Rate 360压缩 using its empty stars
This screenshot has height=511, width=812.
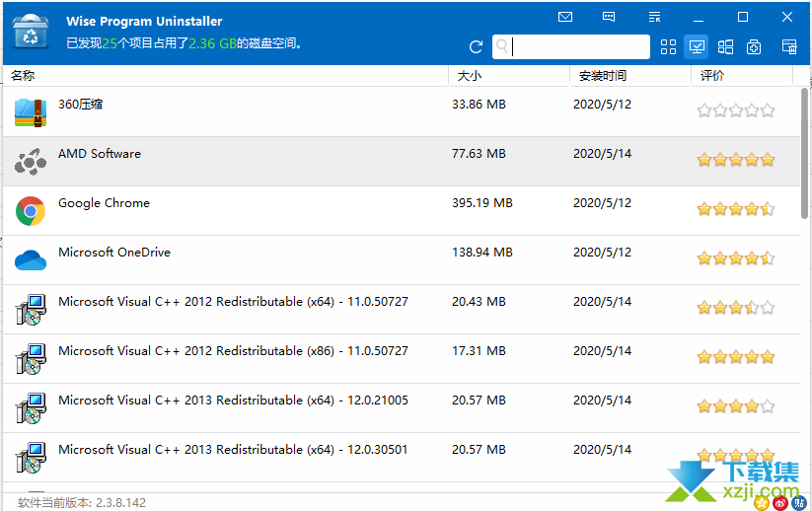click(x=736, y=110)
